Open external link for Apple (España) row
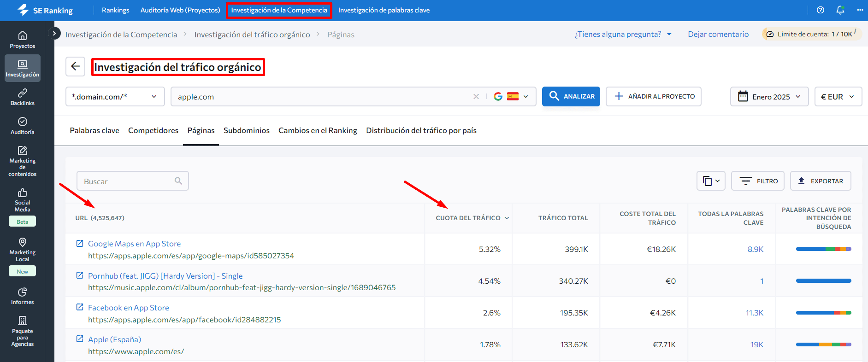Image resolution: width=868 pixels, height=362 pixels. 80,339
